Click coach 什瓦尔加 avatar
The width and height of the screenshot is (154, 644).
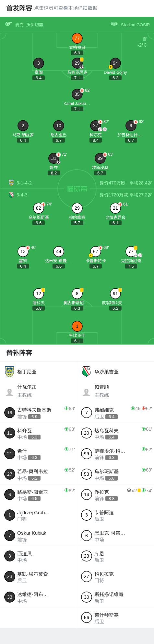(10, 392)
